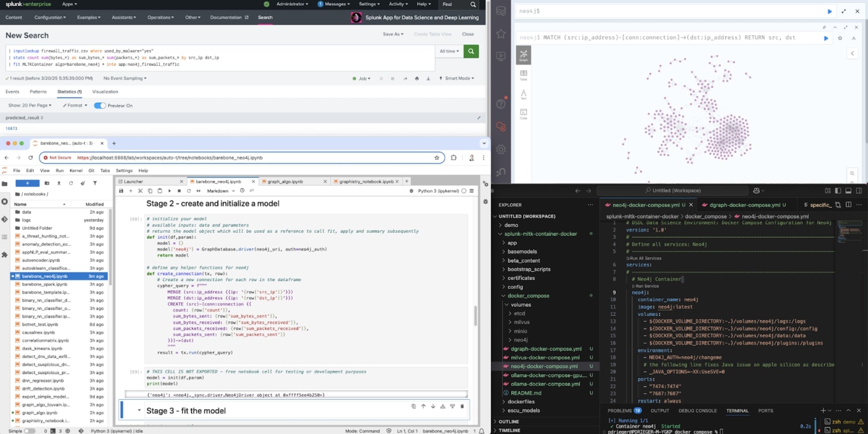This screenshot has width=868, height=434.
Task: Save notebook with Jupyter toolbar disk icon
Action: pos(121,191)
